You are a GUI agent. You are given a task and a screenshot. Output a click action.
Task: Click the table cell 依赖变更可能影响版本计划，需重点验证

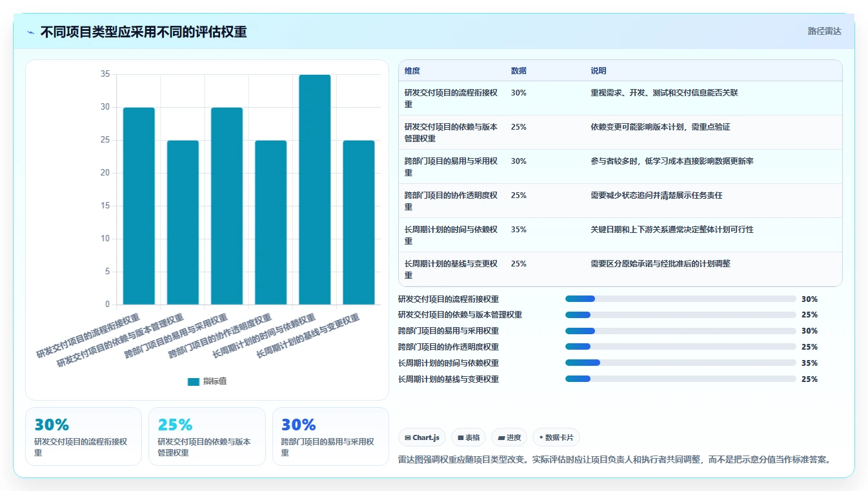[660, 127]
